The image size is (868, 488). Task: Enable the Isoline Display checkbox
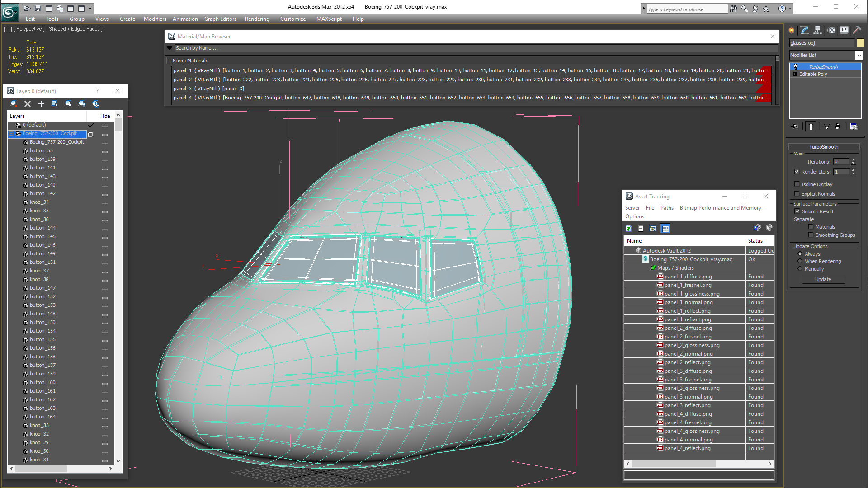point(797,184)
